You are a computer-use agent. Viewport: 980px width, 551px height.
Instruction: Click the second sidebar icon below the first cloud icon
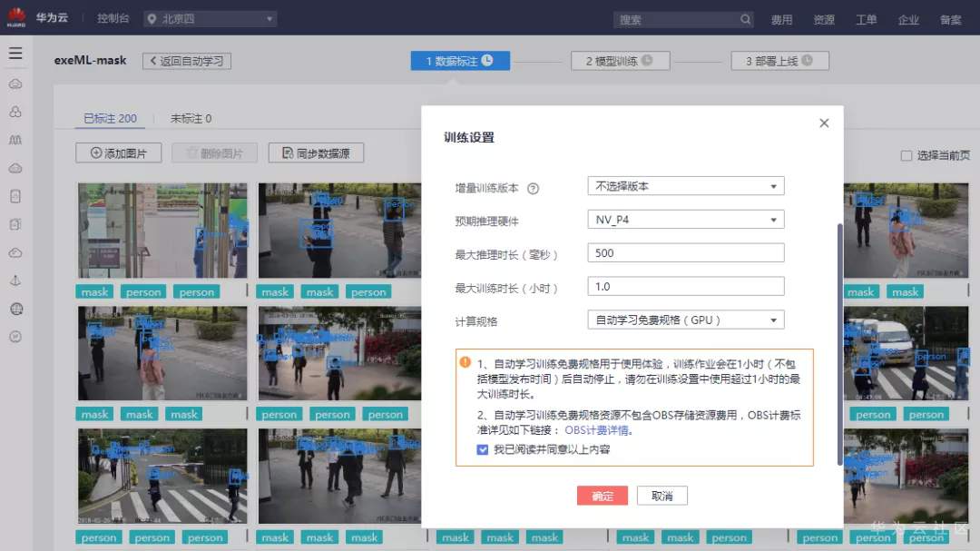click(x=15, y=112)
